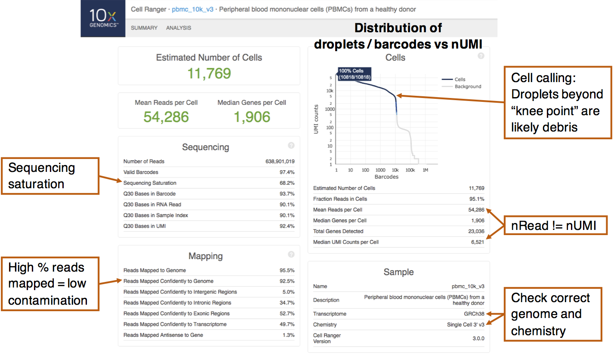Click the 100% Cells tooltip on plot
This screenshot has height=364, width=614.
354,74
